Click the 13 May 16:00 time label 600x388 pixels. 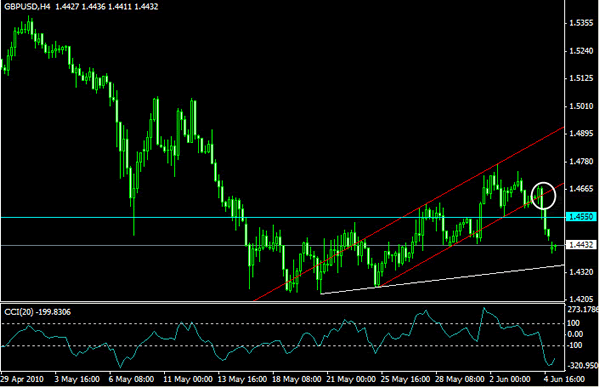[243, 379]
